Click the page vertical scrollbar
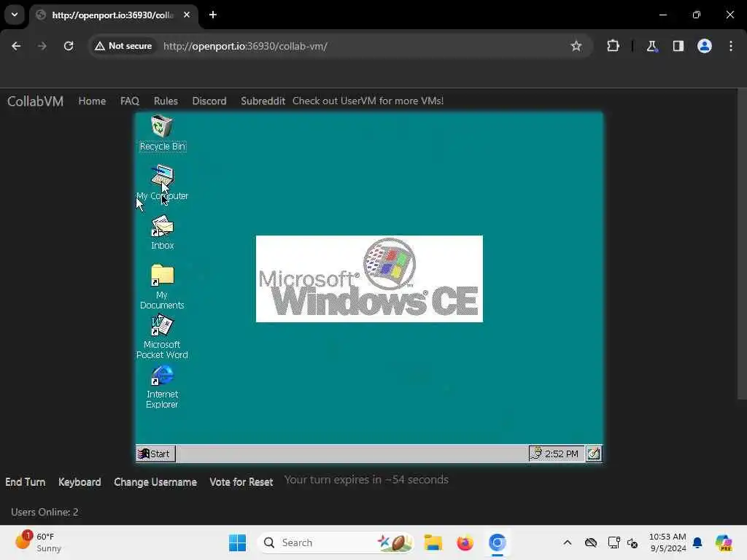This screenshot has width=747, height=560. 742,244
